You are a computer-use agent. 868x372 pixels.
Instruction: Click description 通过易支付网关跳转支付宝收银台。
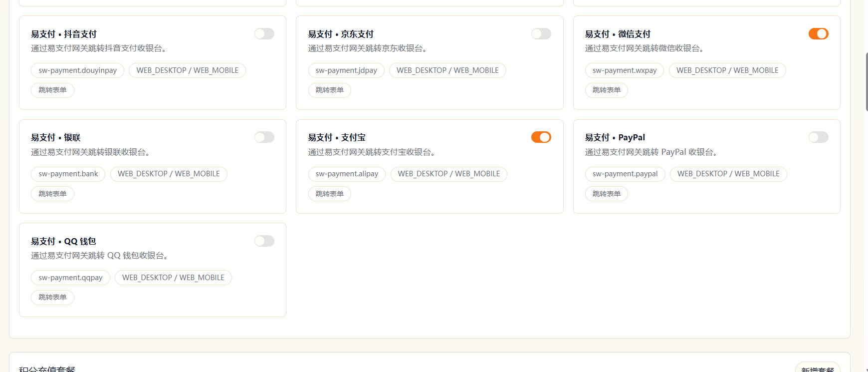[373, 152]
